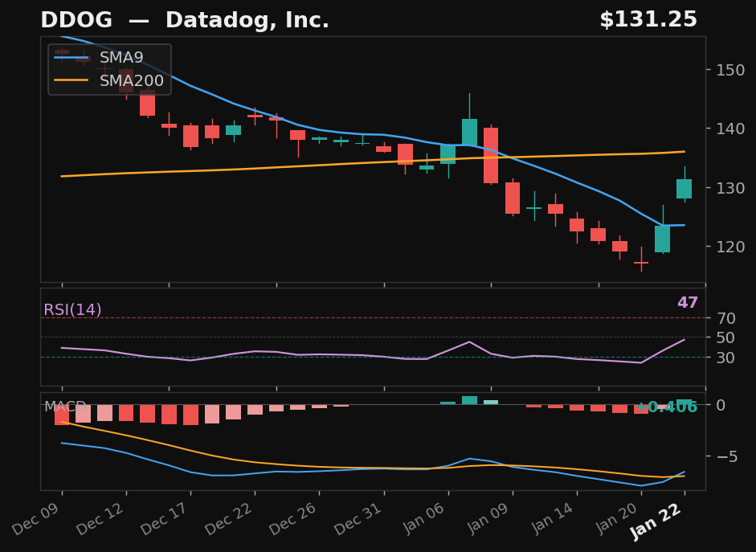Click the Jan 20 date label
The height and width of the screenshot is (552, 756).
pos(617,519)
